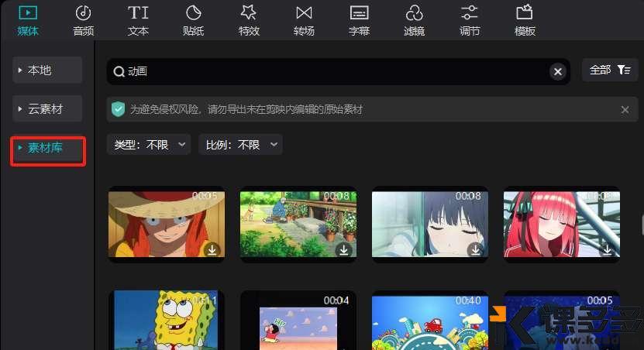Dismiss the copyright risk notice banner
The image size is (644, 350).
click(x=625, y=110)
